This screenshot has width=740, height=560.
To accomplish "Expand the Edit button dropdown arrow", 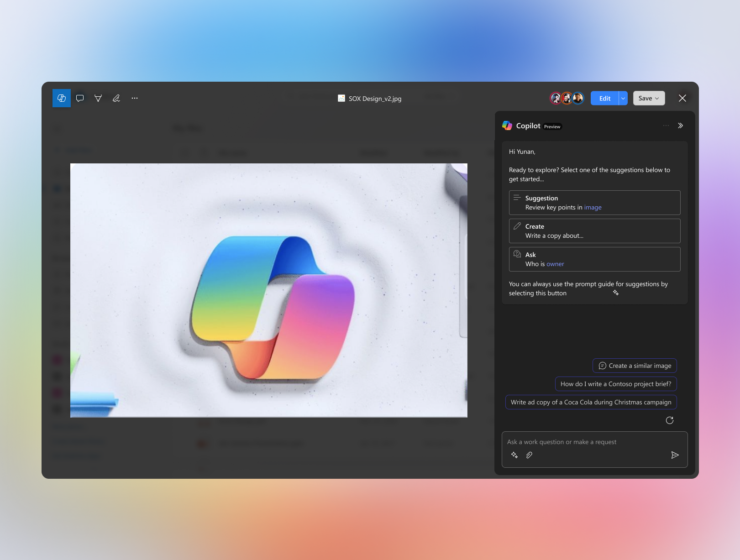I will tap(623, 98).
